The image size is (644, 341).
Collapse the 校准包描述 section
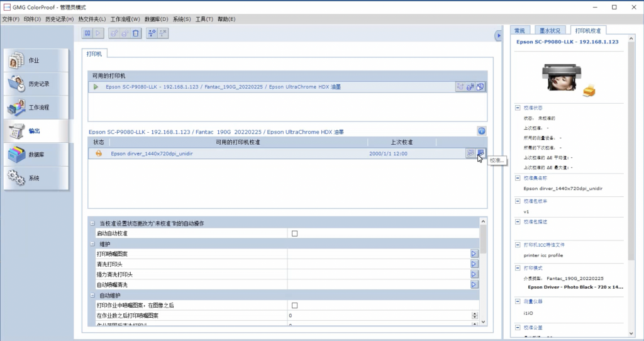coord(518,221)
